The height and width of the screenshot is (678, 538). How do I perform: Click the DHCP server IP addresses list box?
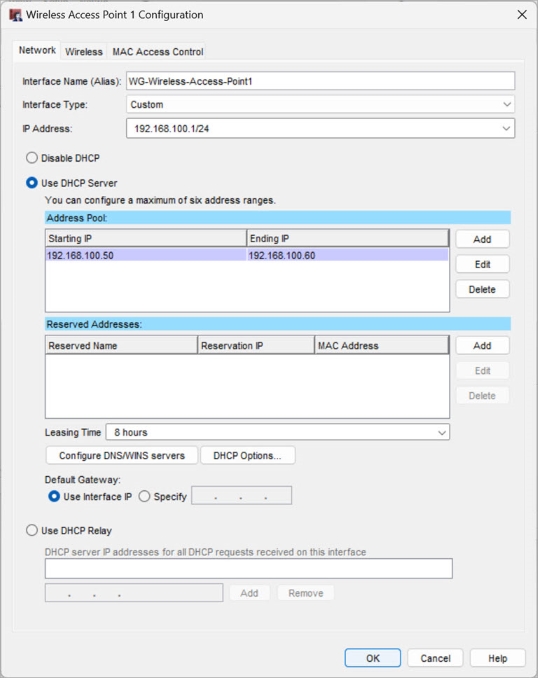pyautogui.click(x=249, y=569)
